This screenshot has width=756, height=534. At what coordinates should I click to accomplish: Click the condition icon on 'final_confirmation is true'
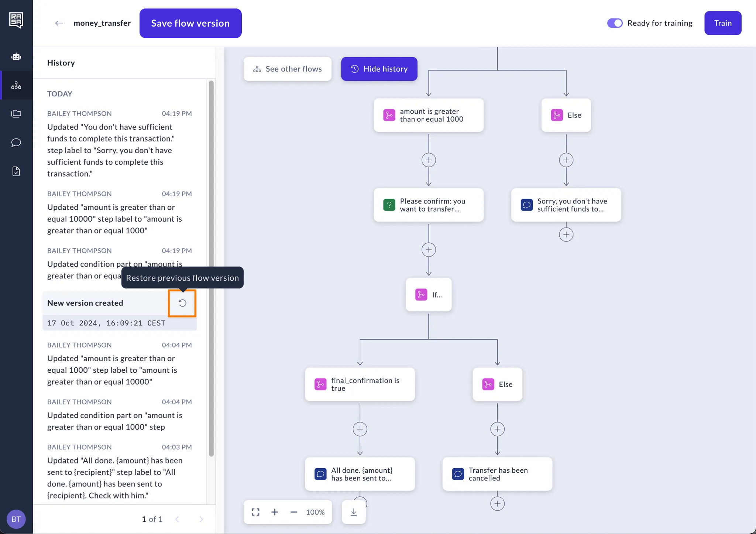(x=320, y=384)
